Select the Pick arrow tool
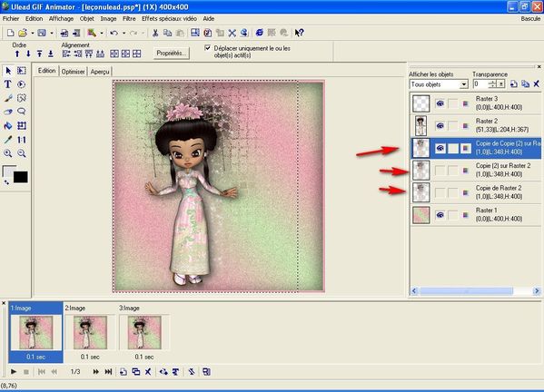Viewport: 544px width, 392px height. (8, 71)
